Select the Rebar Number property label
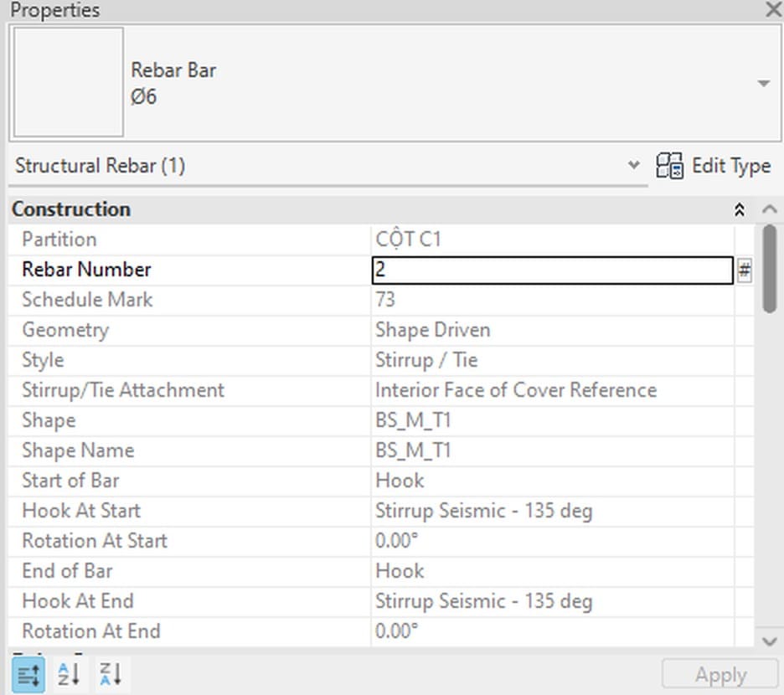 86,270
